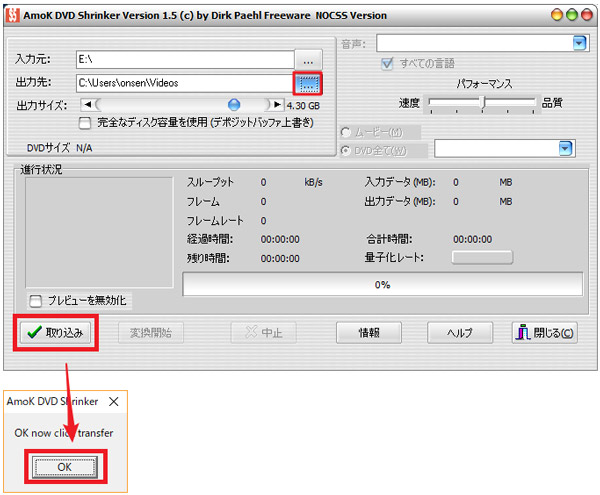Select the ムービー(M) radio button
The height and width of the screenshot is (495, 600).
click(x=348, y=131)
